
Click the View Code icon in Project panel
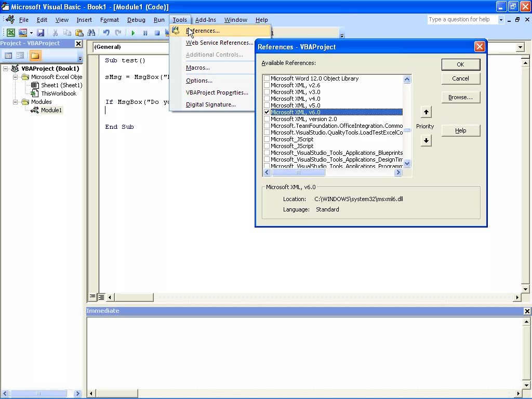click(8, 55)
